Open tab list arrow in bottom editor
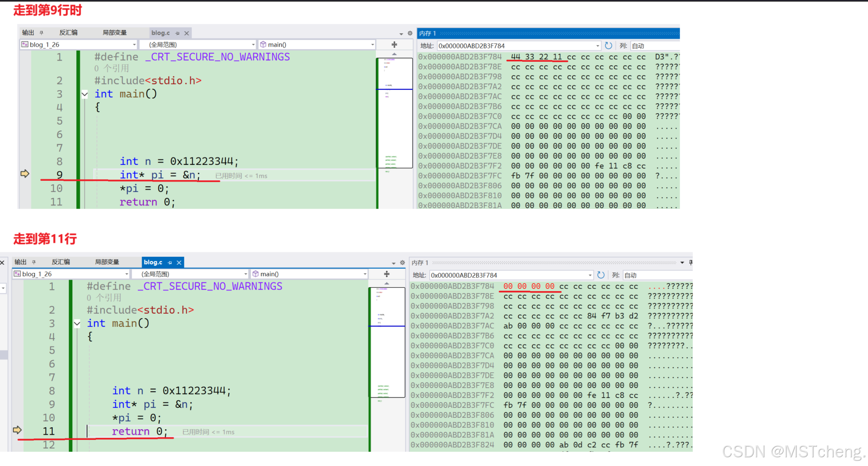This screenshot has width=868, height=466. point(394,263)
